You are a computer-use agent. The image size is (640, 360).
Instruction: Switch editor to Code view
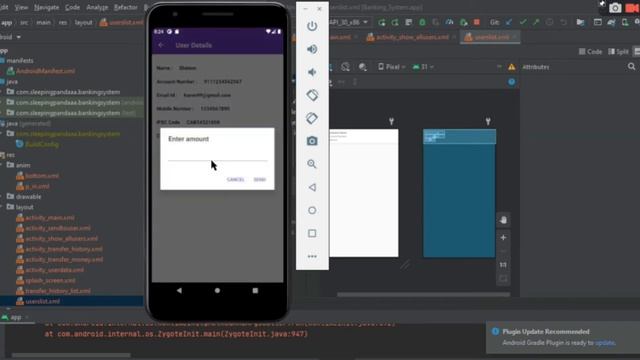(590, 51)
